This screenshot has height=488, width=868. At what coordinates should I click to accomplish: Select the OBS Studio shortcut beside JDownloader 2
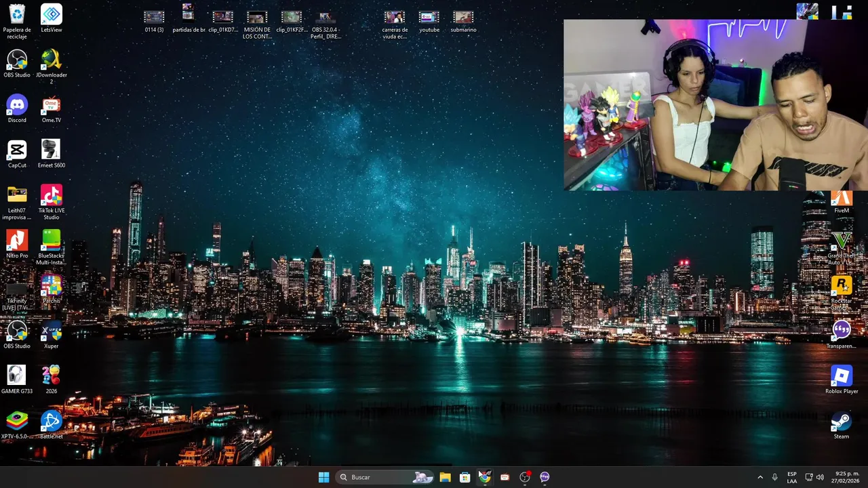[17, 64]
